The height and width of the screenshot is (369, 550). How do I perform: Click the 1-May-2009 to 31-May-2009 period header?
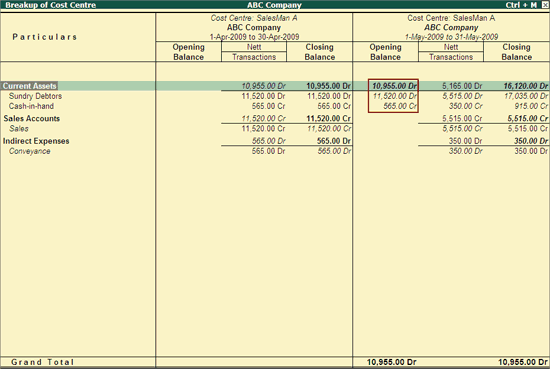click(x=451, y=37)
